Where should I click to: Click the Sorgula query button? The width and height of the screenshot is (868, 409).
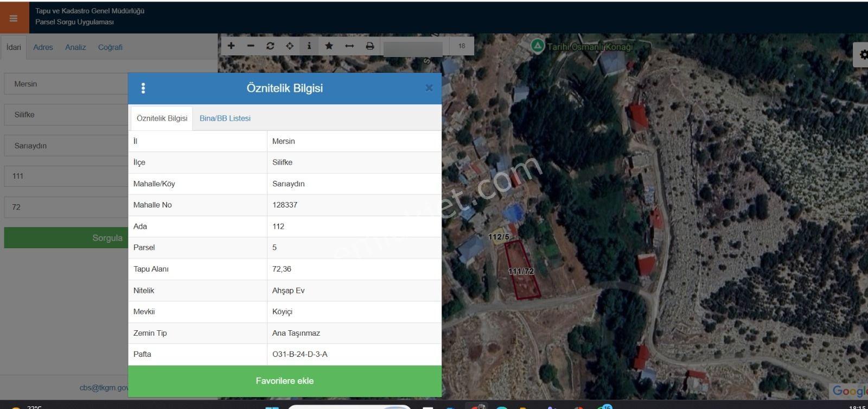click(66, 238)
